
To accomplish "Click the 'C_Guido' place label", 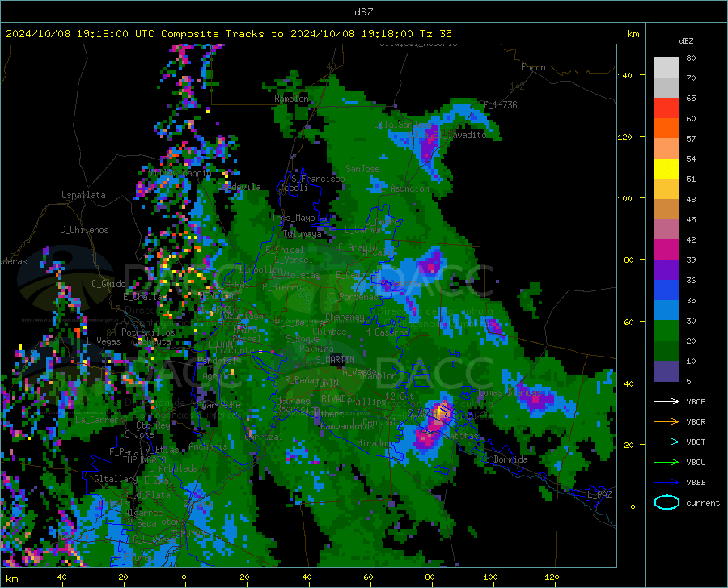I will click(108, 284).
